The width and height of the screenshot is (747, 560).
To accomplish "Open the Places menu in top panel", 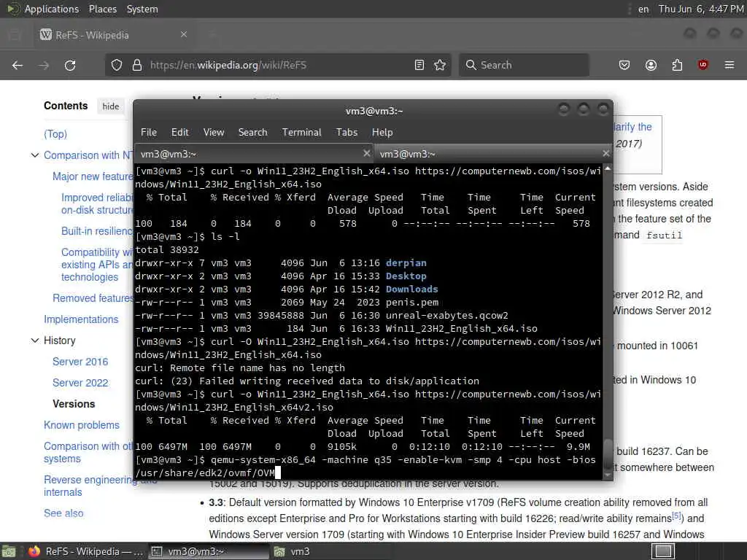I will (x=102, y=9).
